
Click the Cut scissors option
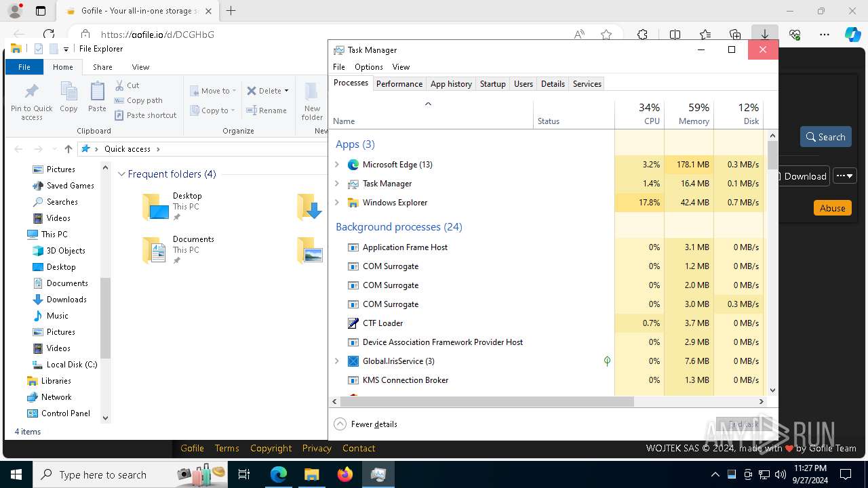127,85
